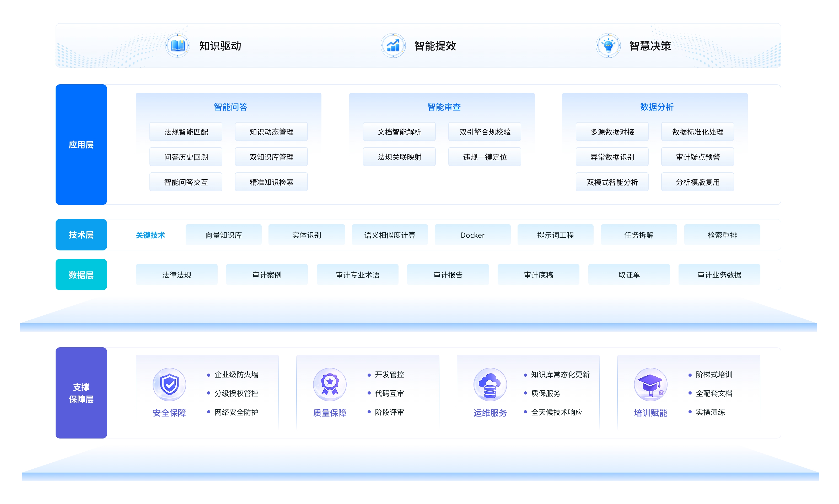Click the 全天候技术响应 bullet item
Screen dimensions: 839x504
[557, 412]
